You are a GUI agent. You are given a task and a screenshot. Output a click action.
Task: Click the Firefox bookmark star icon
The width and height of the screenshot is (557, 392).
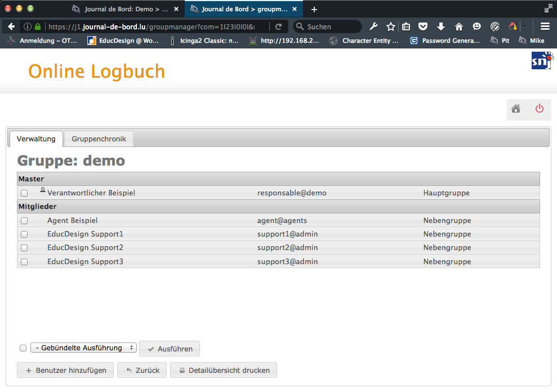tap(390, 26)
